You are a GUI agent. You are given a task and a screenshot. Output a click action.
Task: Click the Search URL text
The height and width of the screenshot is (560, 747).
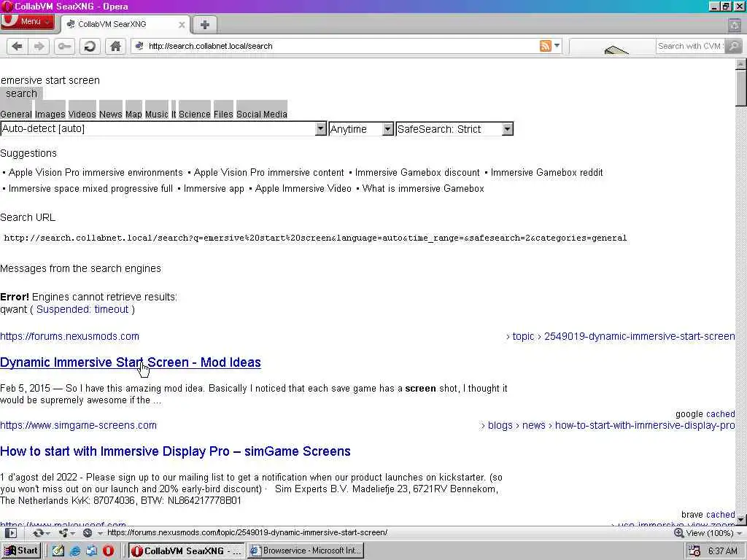[315, 238]
